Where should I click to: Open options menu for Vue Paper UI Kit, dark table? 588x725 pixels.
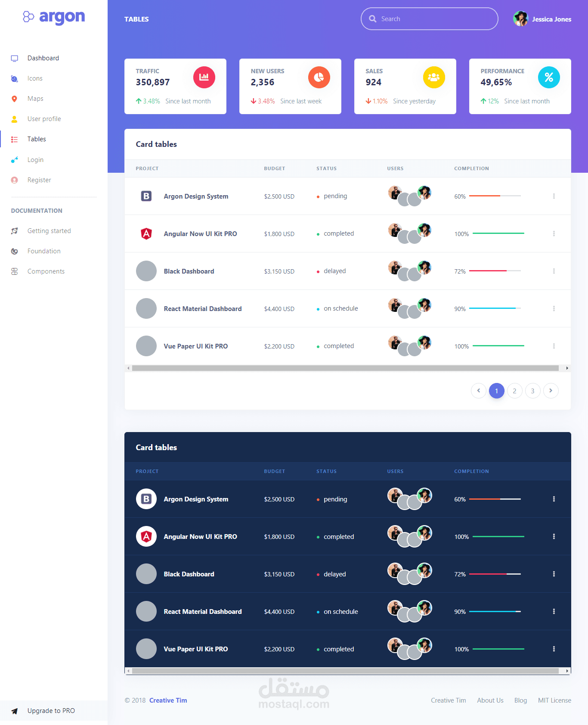tap(554, 649)
